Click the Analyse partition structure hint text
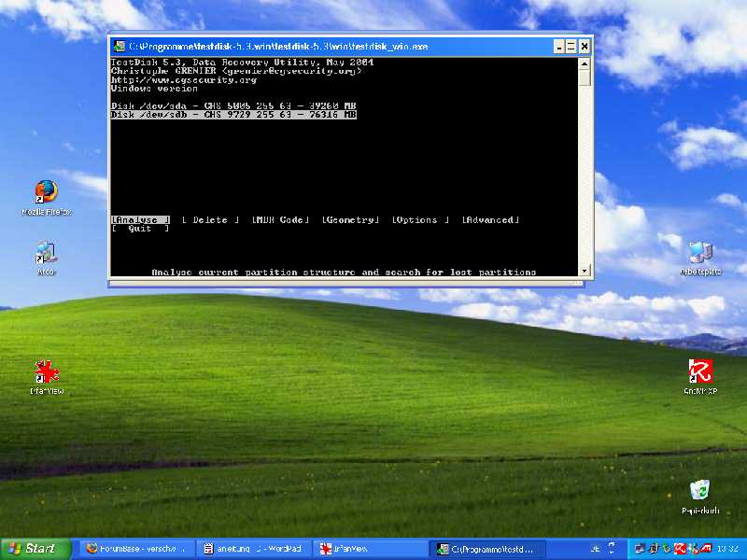 point(344,273)
